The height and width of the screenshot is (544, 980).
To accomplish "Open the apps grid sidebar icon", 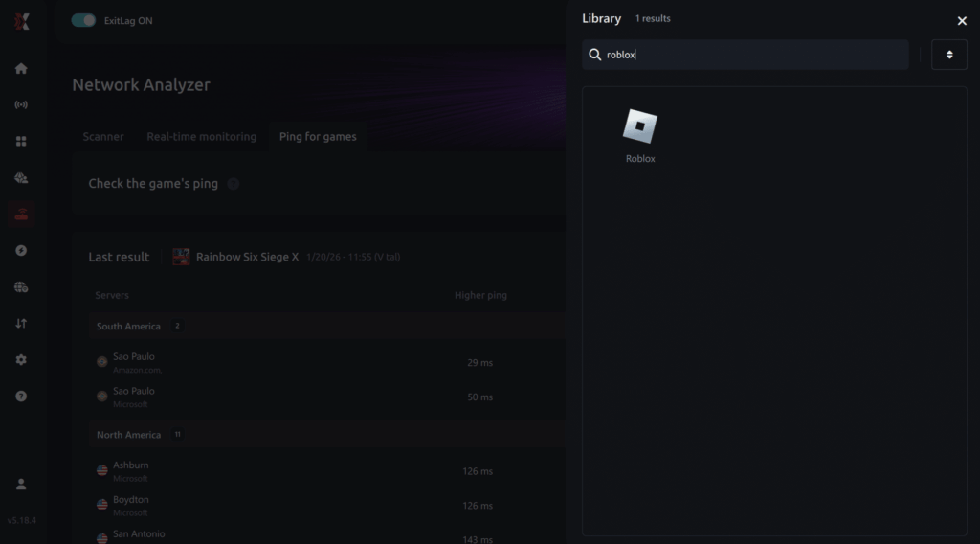I will pos(21,141).
